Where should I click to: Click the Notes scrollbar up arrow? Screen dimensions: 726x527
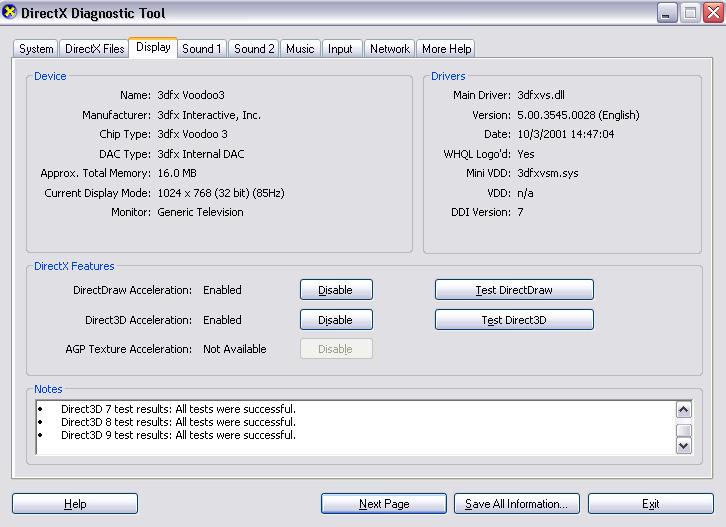click(x=684, y=409)
